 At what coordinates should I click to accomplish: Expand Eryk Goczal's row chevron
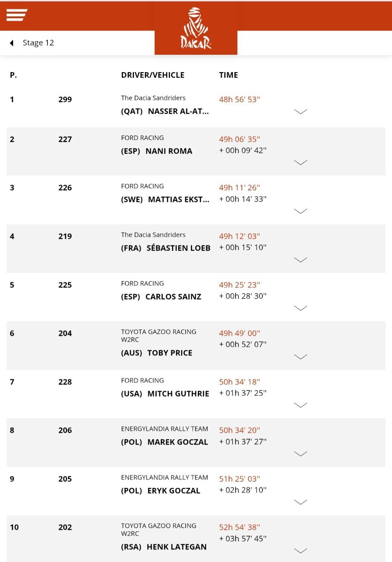pos(300,502)
